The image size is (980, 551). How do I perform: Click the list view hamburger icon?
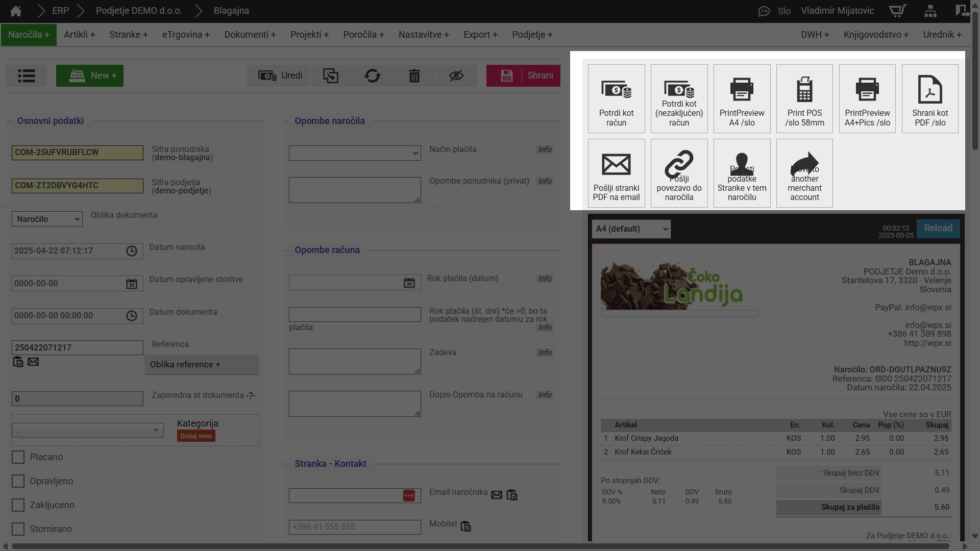click(26, 76)
